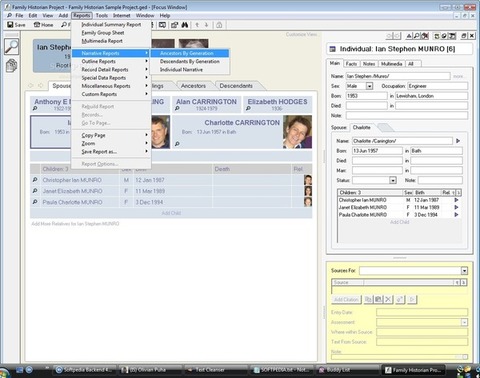Expand the Outline Reports submenu

coord(111,61)
